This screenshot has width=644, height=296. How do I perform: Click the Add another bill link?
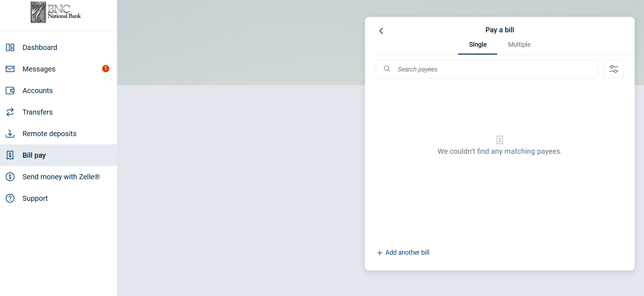click(x=407, y=253)
